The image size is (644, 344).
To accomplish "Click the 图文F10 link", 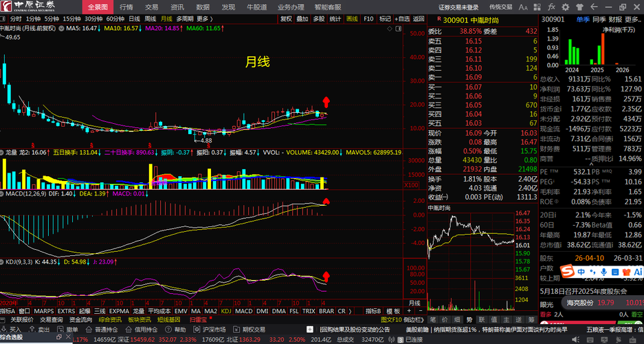I will (391, 319).
